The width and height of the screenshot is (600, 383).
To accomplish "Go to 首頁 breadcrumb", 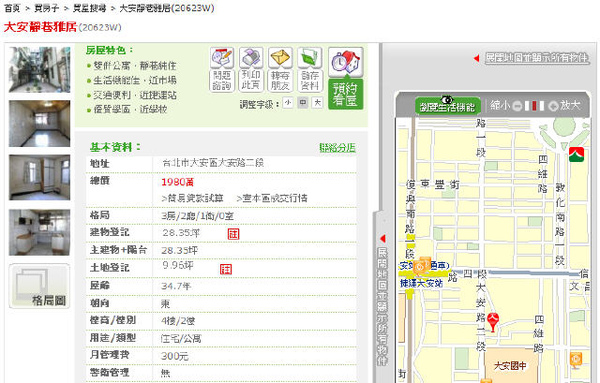I will [x=12, y=8].
